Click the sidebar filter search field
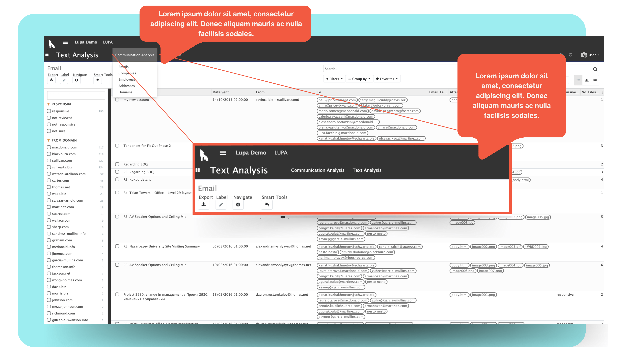 point(76,95)
